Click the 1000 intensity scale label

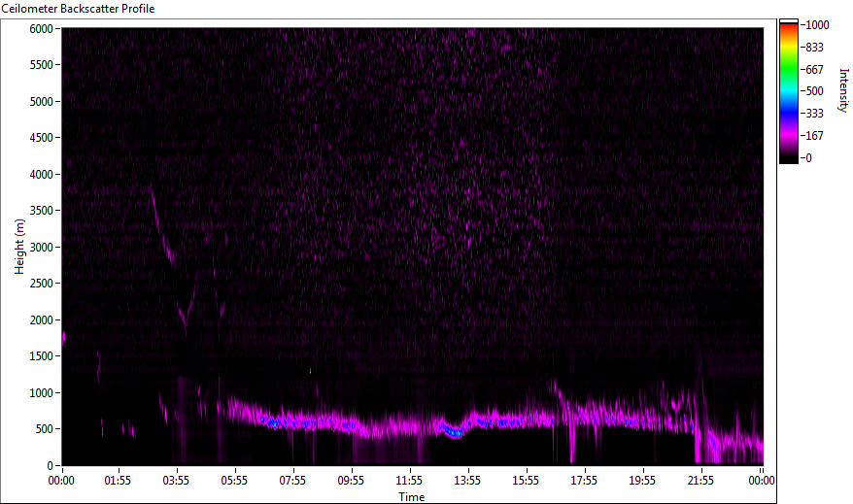tap(818, 25)
